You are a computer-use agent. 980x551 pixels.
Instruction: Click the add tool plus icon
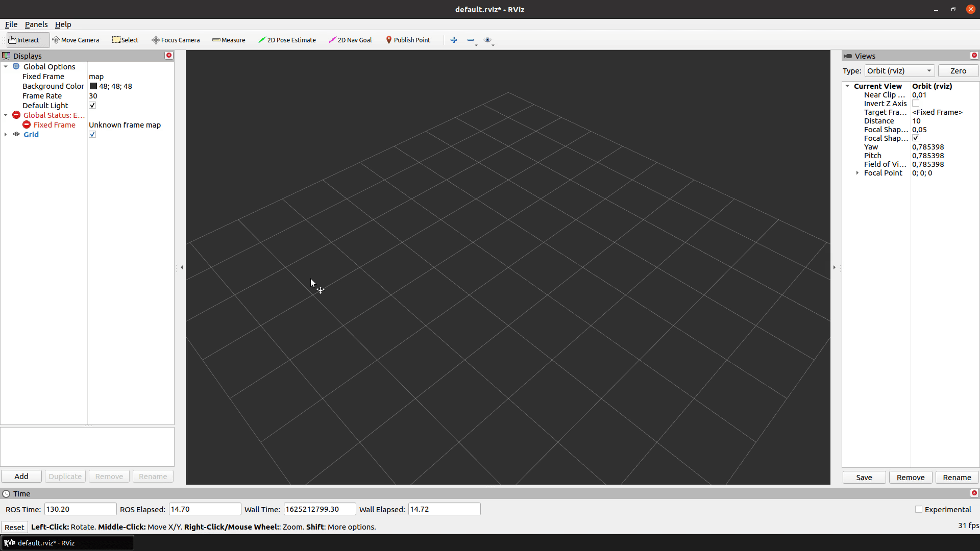coord(453,40)
